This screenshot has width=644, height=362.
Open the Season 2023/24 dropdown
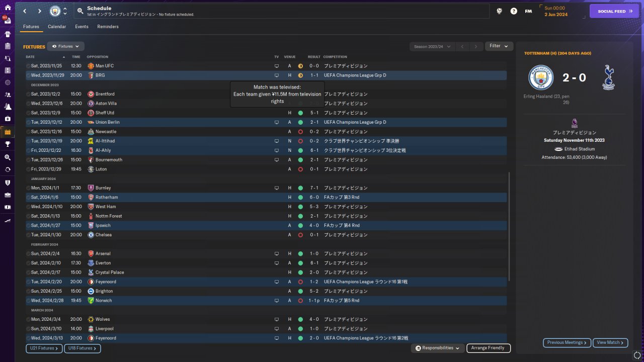432,47
